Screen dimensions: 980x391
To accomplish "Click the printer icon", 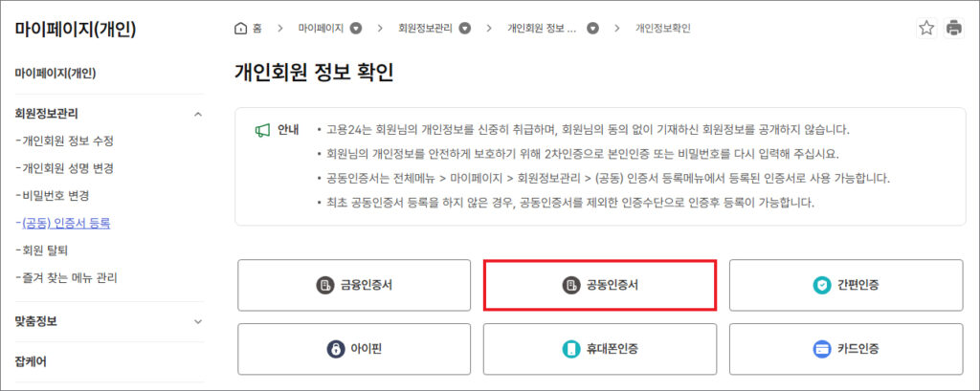I will coord(953,28).
